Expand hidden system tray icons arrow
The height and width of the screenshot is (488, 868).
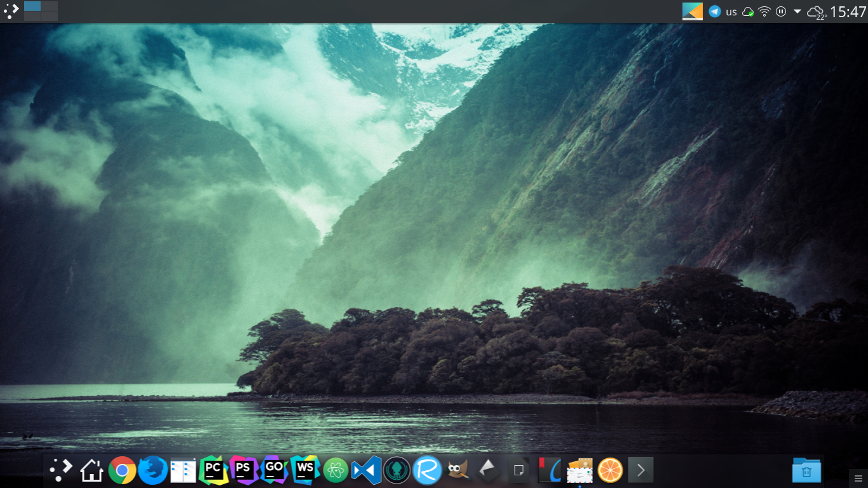coord(797,11)
